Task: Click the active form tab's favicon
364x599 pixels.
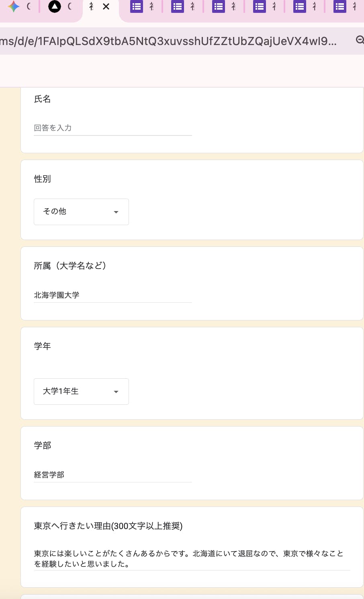Action: pos(92,6)
